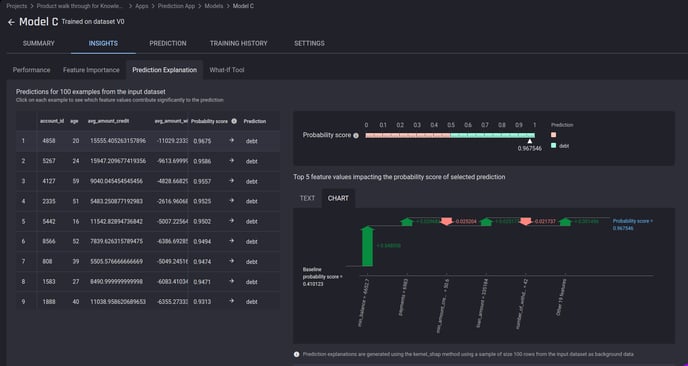The height and width of the screenshot is (366, 688).
Task: Click the red downward arrow labeled -0.025204
Action: click(447, 221)
